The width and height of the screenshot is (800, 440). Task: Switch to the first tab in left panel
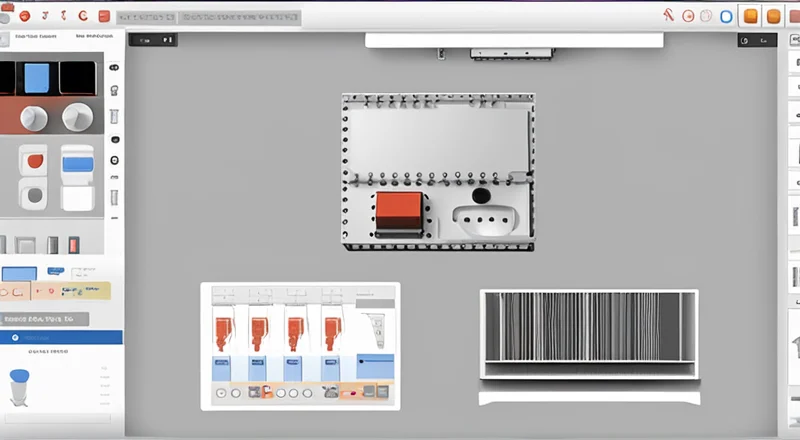point(28,36)
